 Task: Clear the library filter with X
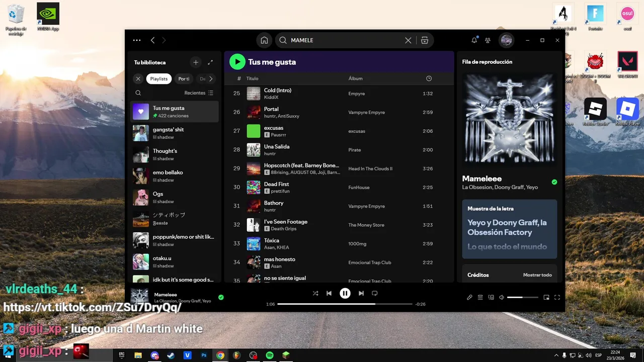coord(138,78)
